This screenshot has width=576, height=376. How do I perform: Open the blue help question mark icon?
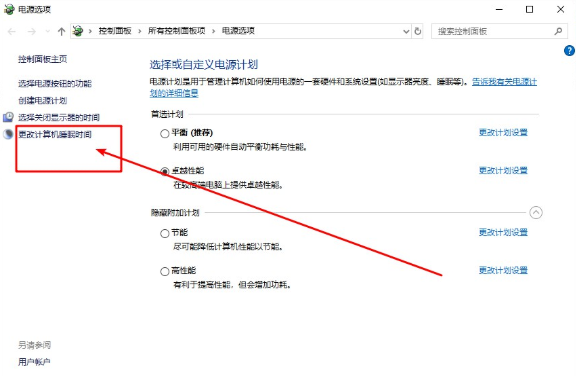569,50
